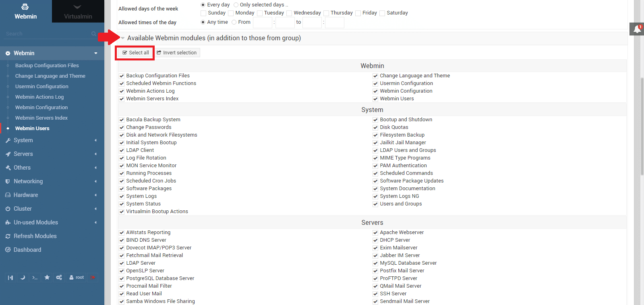644x305 pixels.
Task: Click the first From hour input field
Action: 263,23
